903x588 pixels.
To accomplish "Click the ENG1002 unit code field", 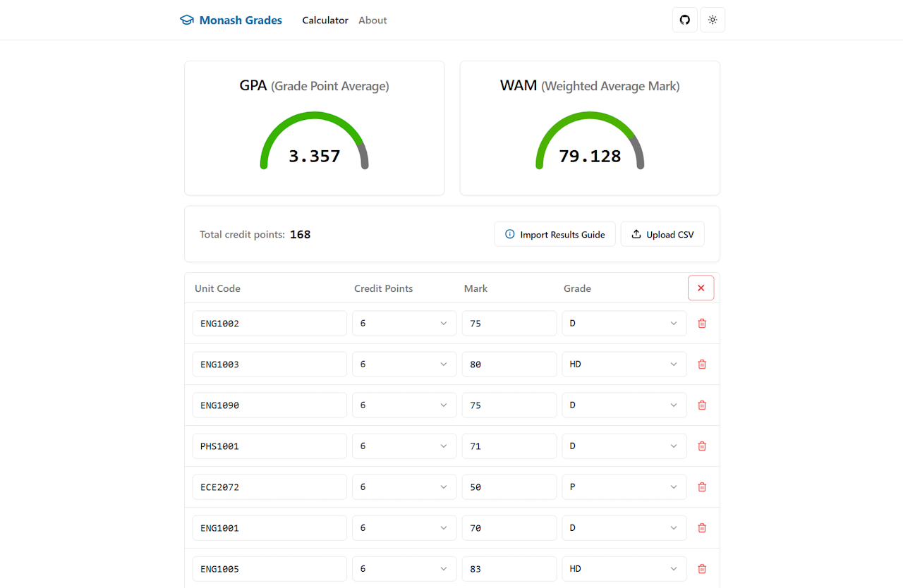I will click(x=269, y=324).
